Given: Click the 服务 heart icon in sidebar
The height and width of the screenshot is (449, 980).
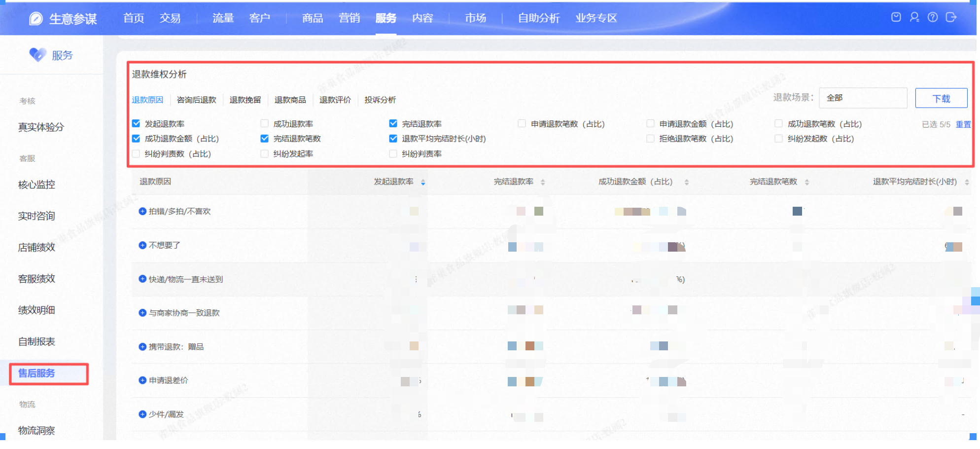Looking at the screenshot, I should pyautogui.click(x=37, y=54).
